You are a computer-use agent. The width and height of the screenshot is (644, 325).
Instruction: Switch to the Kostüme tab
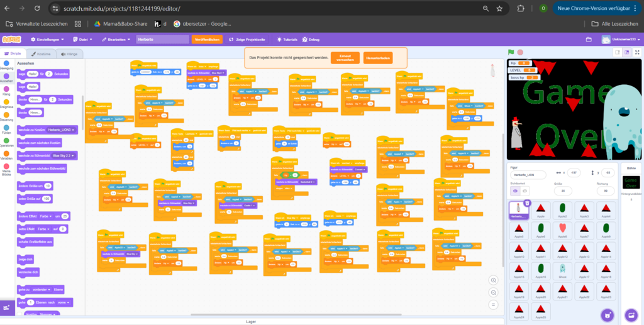[x=41, y=55]
